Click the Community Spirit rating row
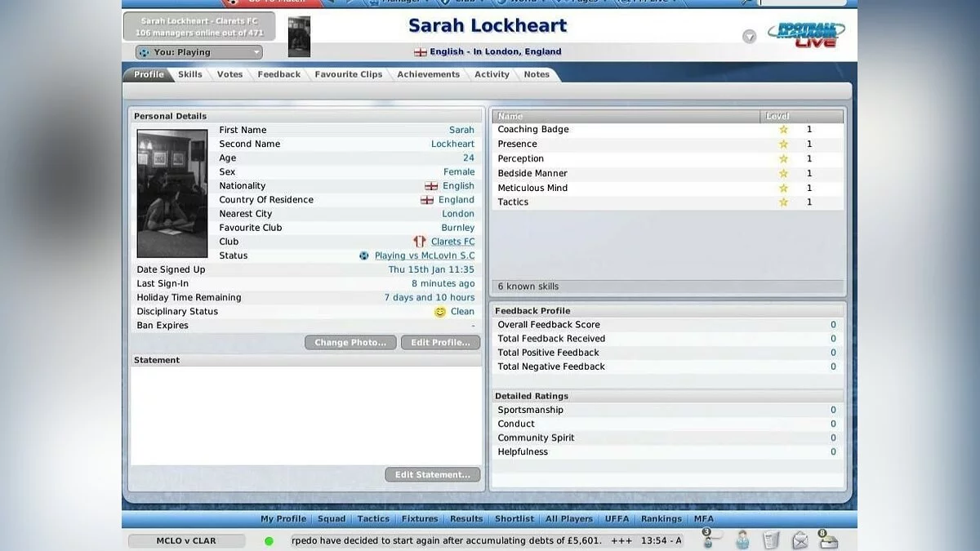 667,438
